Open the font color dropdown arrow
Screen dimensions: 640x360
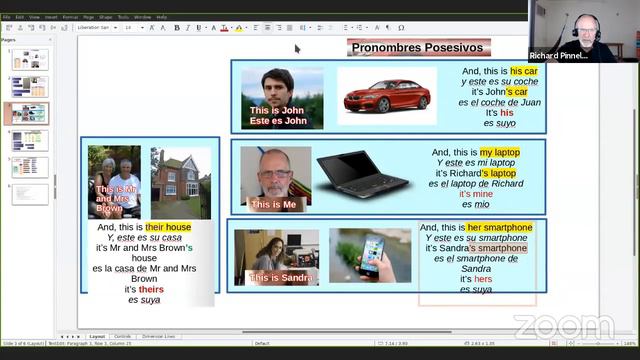[x=231, y=28]
